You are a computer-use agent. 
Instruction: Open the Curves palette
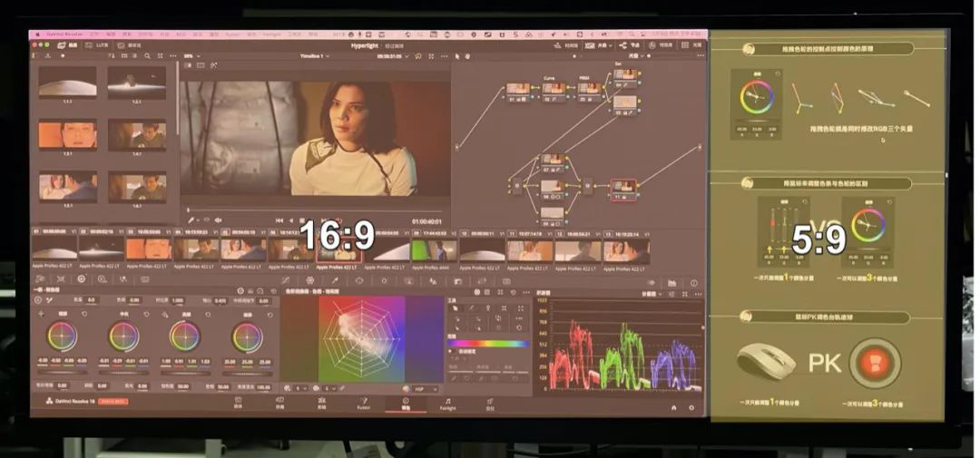pos(286,280)
